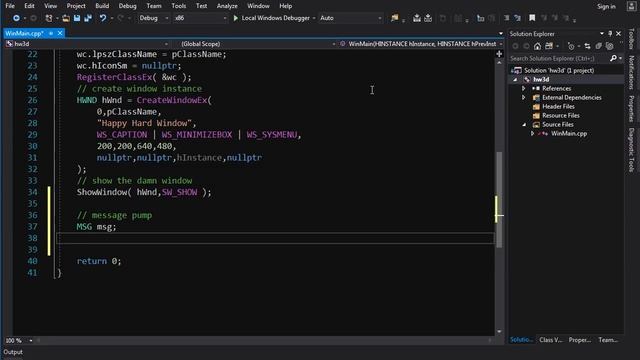Click Solution Explorer Home icon
The width and height of the screenshot is (640, 360).
point(538,46)
